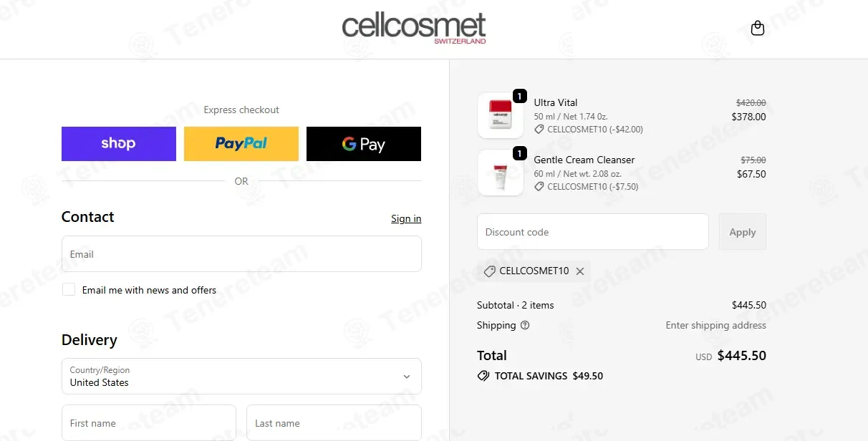This screenshot has width=868, height=441.
Task: Open the shopping bag cart icon
Action: (x=757, y=29)
